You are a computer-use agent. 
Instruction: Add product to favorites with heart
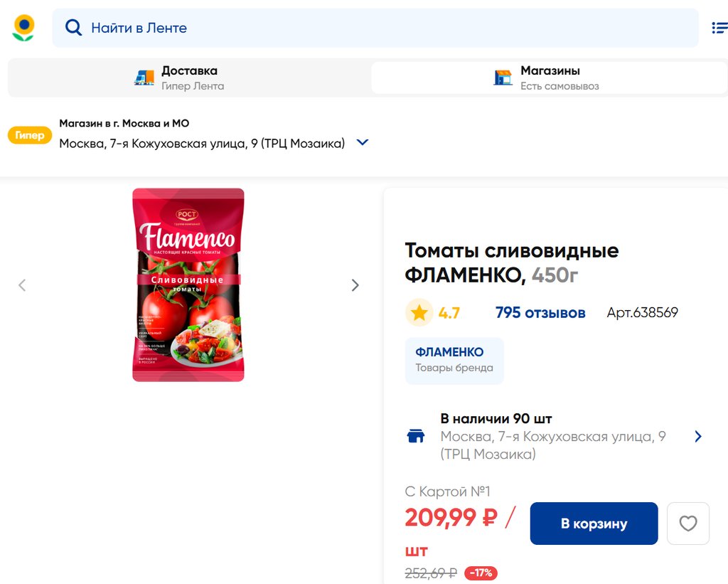click(x=687, y=524)
